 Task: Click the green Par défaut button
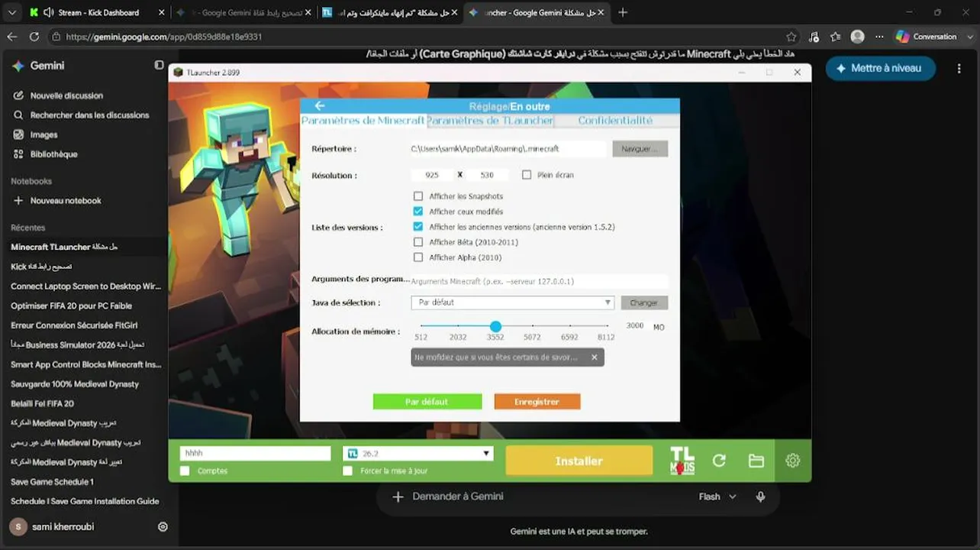(x=427, y=402)
